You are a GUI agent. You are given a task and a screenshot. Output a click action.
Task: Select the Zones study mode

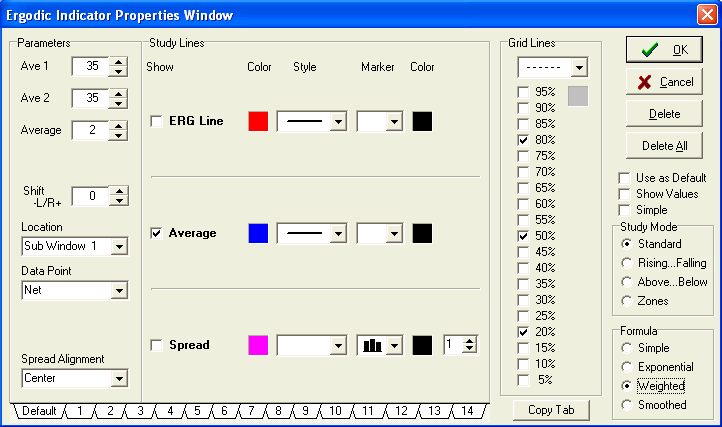[627, 301]
